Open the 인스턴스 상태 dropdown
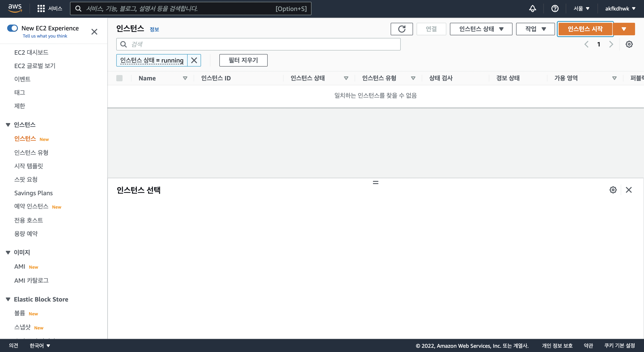This screenshot has width=644, height=352. pos(481,29)
